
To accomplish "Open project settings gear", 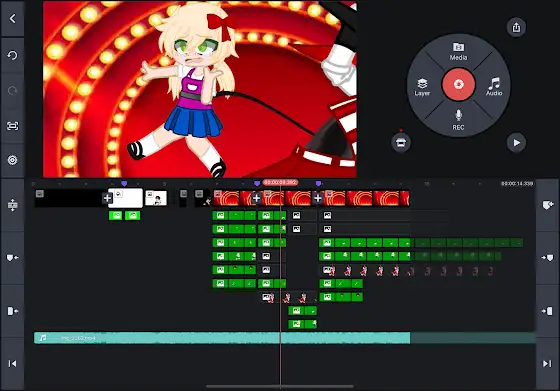I will (x=12, y=160).
